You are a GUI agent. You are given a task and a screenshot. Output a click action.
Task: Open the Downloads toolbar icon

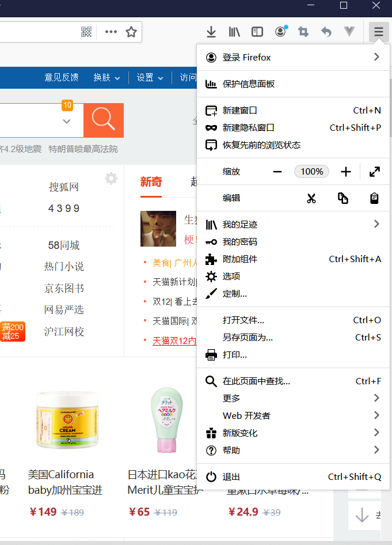[x=211, y=32]
